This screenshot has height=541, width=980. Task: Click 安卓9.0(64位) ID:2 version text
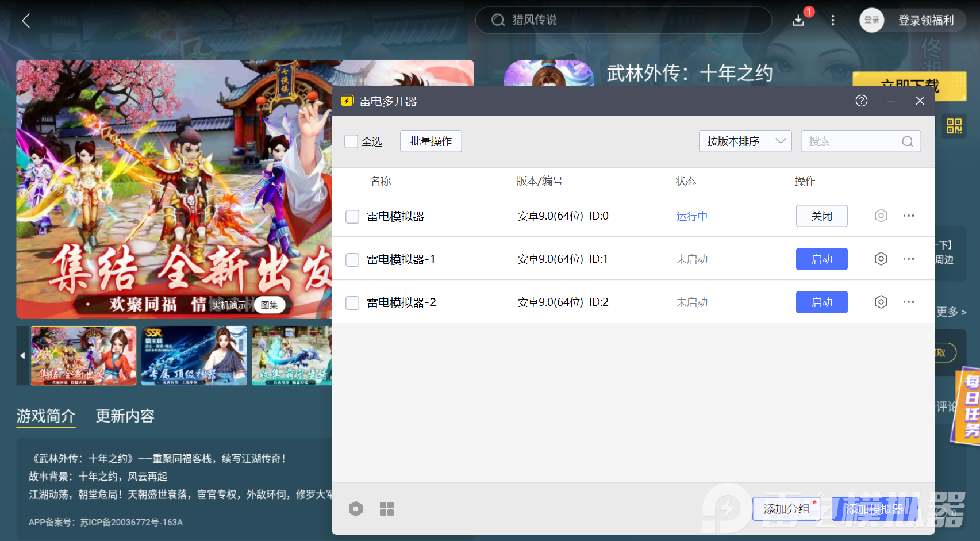563,302
